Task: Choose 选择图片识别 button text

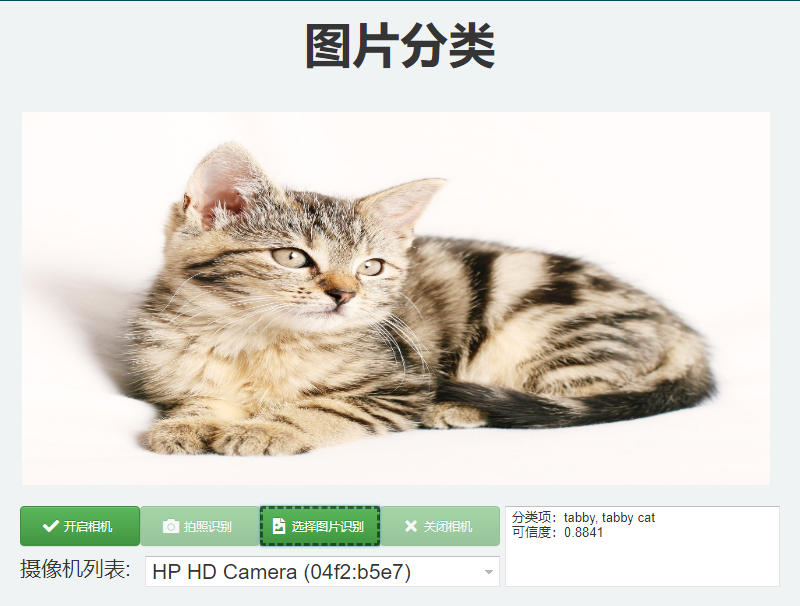Action: (x=328, y=526)
